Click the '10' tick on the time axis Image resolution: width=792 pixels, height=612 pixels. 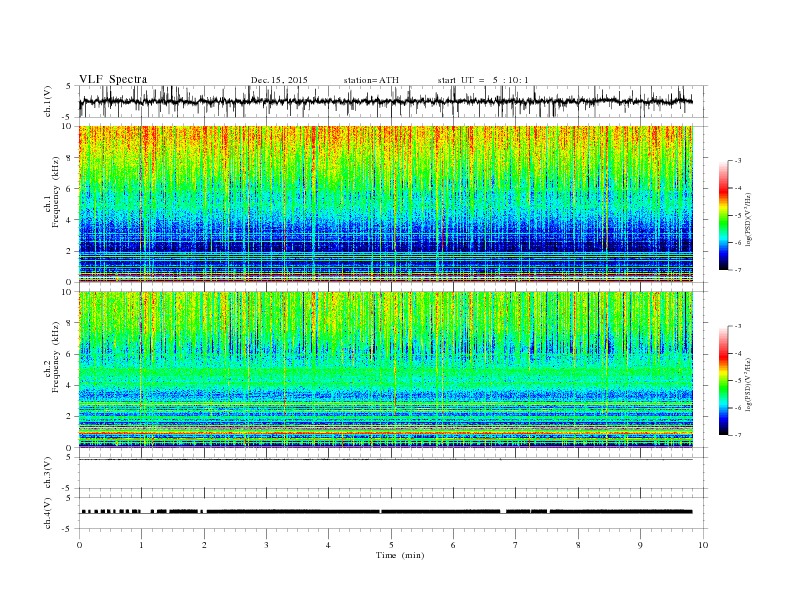tap(703, 545)
